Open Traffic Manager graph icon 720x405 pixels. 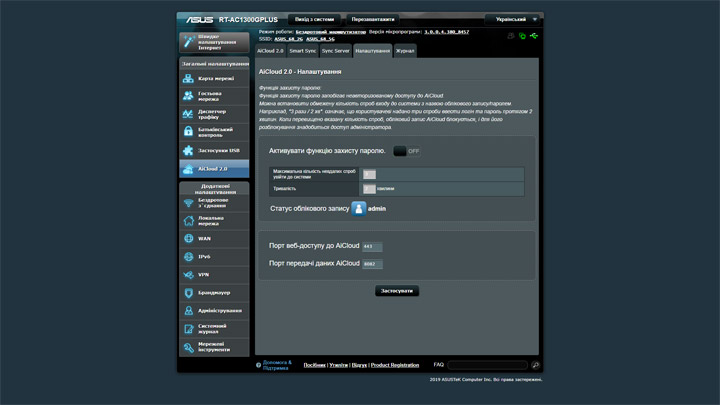point(188,114)
